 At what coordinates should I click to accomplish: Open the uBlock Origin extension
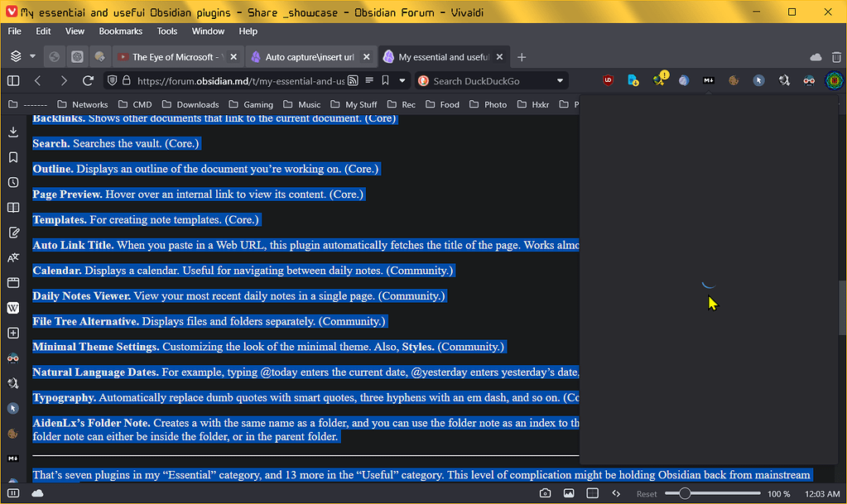click(608, 80)
